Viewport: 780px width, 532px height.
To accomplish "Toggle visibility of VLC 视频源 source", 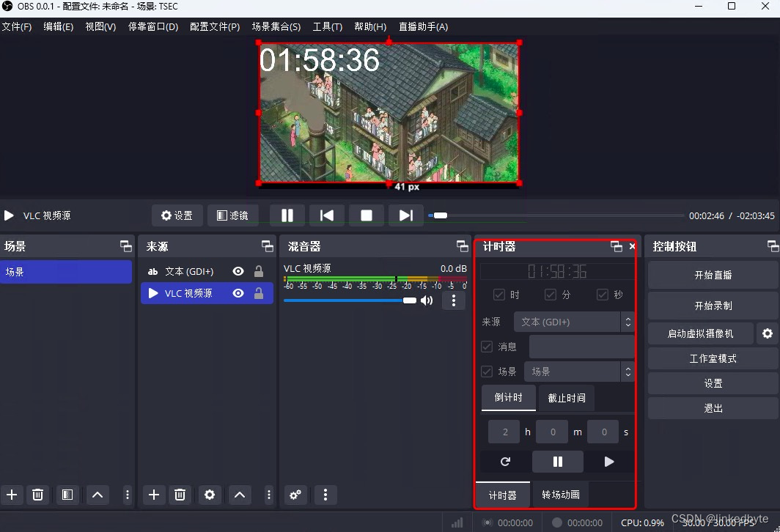I will [x=238, y=293].
